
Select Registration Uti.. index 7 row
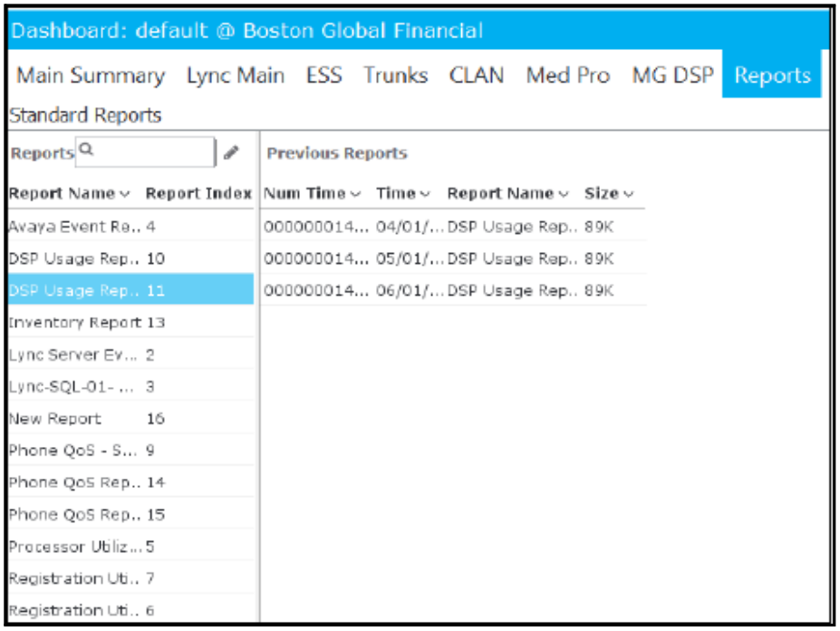coord(130,578)
